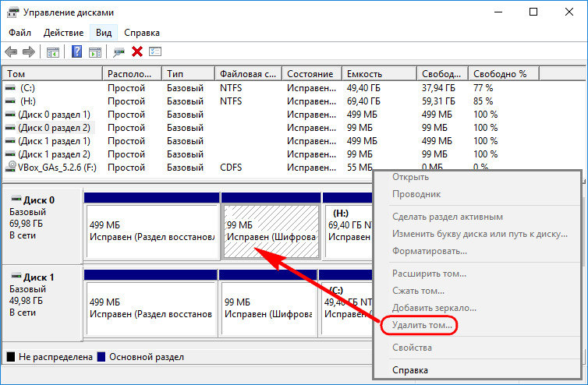The width and height of the screenshot is (588, 385).
Task: Click the Диск 1 label panel
Action: pos(42,303)
